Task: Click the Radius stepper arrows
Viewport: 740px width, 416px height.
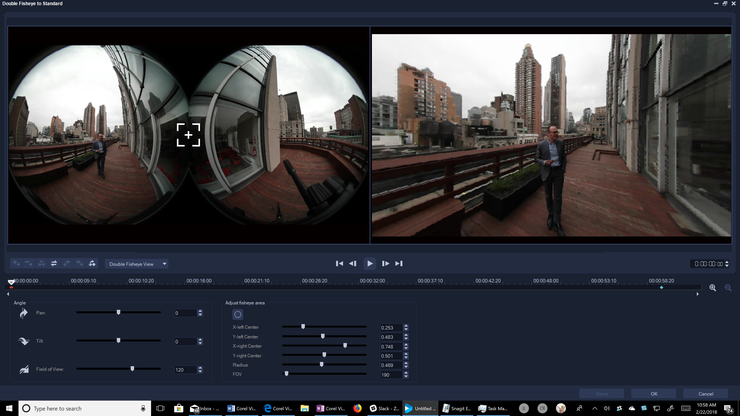Action: click(406, 365)
